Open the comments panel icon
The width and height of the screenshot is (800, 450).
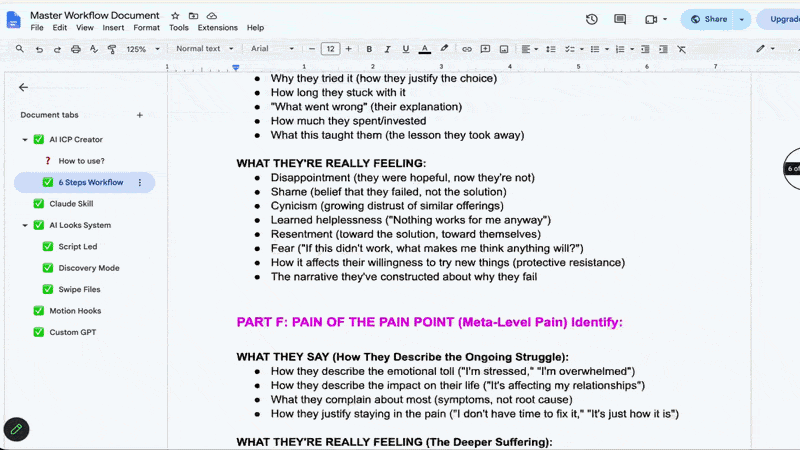pyautogui.click(x=620, y=19)
